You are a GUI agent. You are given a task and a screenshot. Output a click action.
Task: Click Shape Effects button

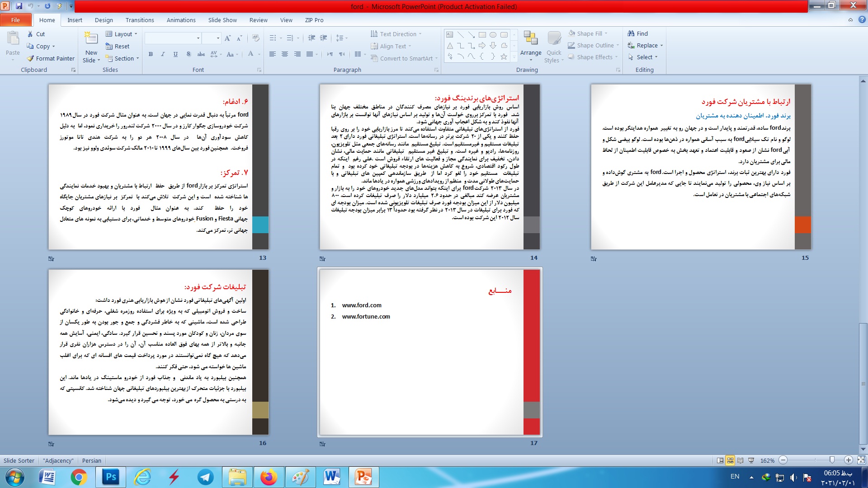click(593, 57)
